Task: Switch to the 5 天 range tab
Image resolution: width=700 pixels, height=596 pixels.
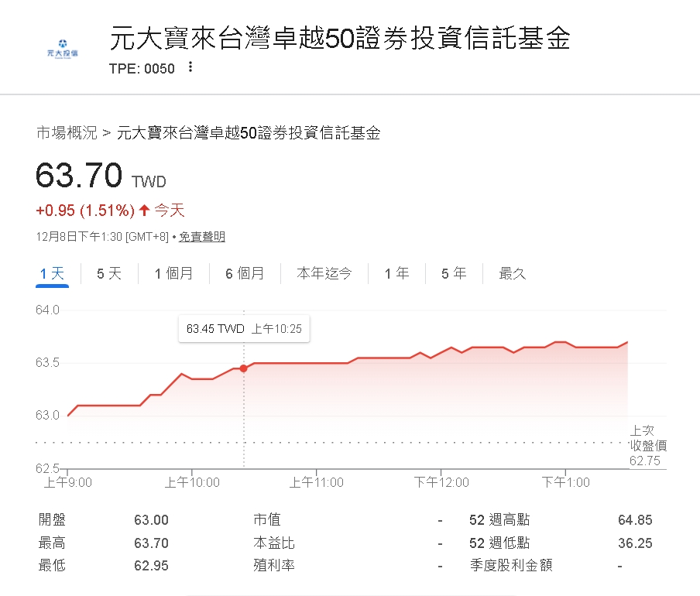Action: 109,273
